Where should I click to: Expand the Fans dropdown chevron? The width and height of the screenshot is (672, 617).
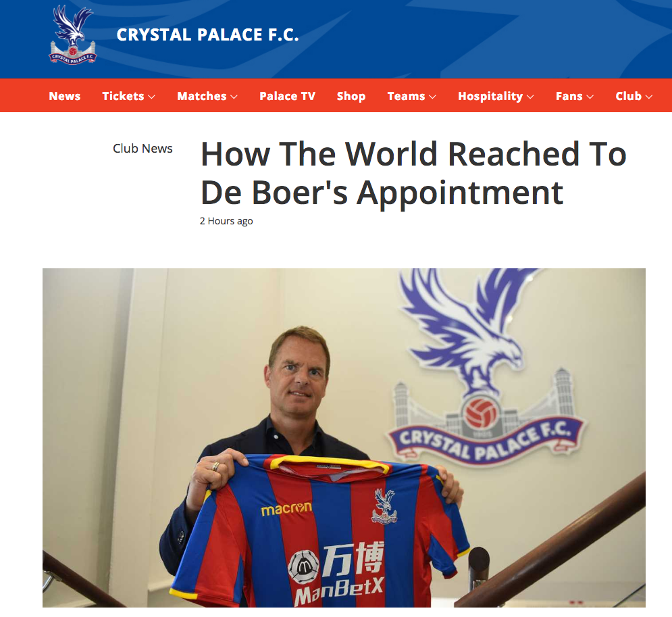[590, 97]
